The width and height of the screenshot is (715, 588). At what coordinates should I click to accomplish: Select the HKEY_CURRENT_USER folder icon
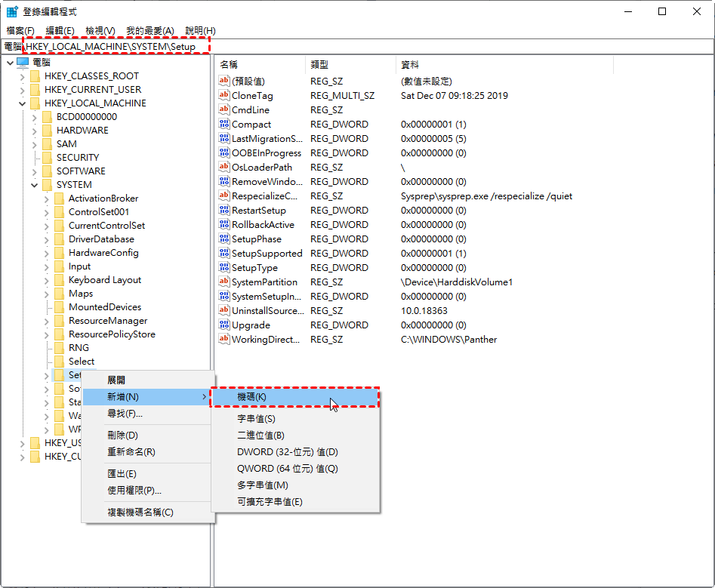35,90
